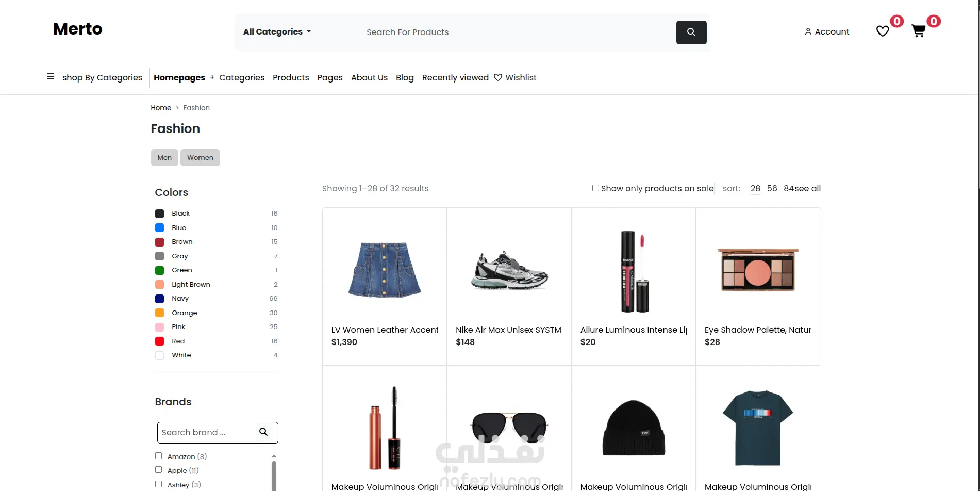The height and width of the screenshot is (491, 980).
Task: Open the eye shadow palette image
Action: pyautogui.click(x=758, y=270)
